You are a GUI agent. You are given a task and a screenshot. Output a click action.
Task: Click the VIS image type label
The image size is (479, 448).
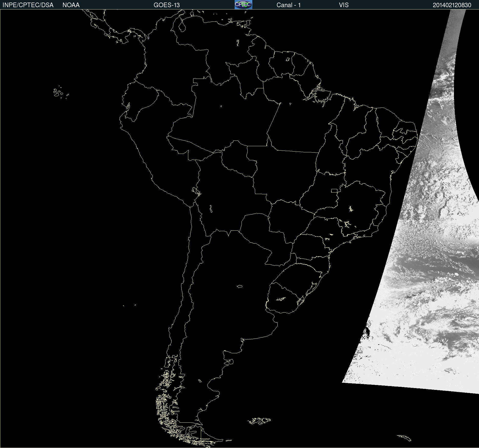pos(343,5)
